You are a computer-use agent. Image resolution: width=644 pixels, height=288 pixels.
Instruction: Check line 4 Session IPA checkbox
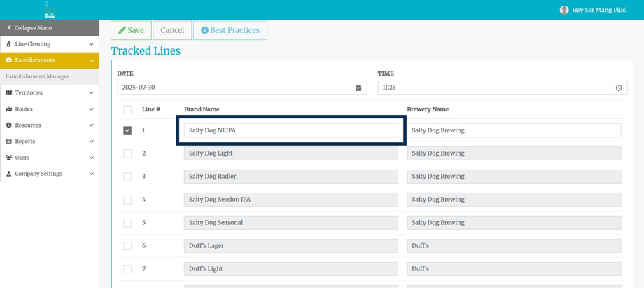(x=127, y=200)
